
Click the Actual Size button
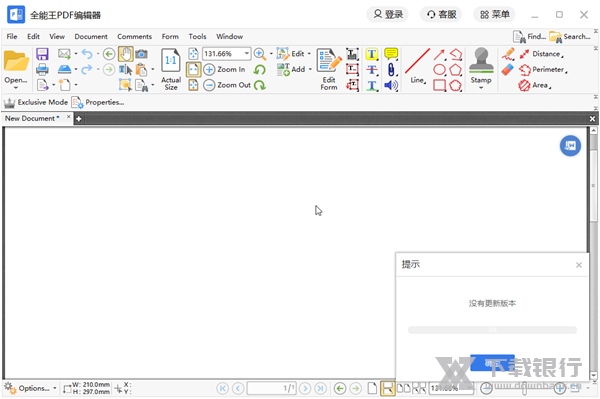(x=171, y=69)
